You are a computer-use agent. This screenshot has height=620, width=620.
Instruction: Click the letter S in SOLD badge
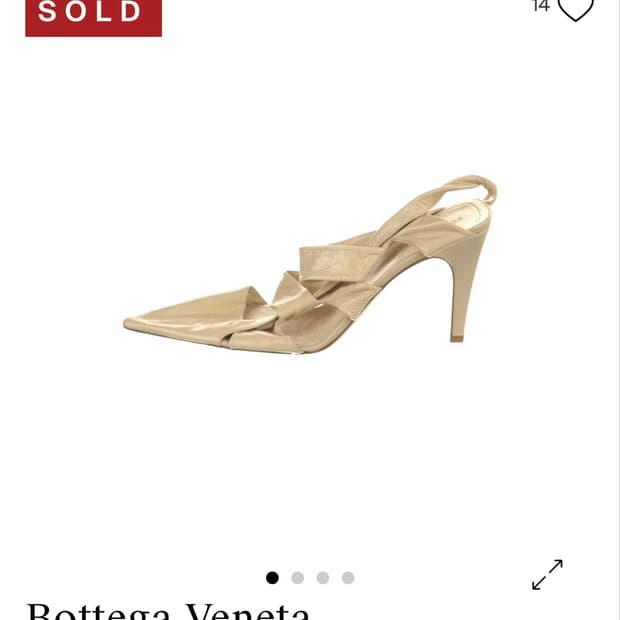(x=47, y=11)
